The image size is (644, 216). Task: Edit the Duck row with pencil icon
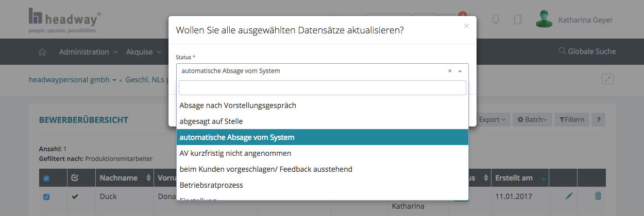pyautogui.click(x=568, y=196)
